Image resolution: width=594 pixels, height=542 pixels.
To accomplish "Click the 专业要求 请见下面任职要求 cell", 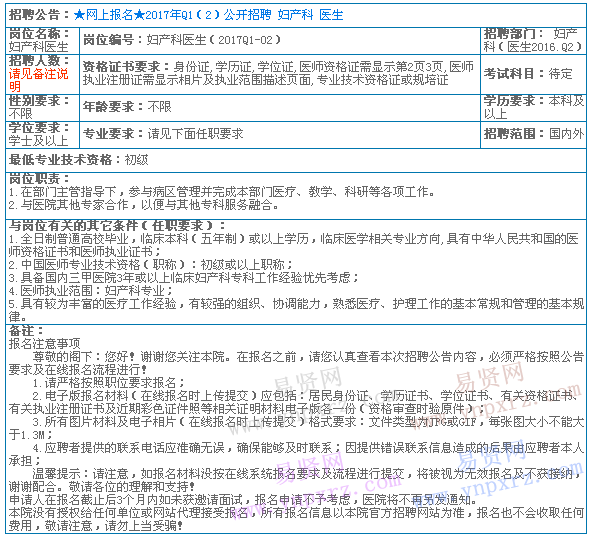I will coord(280,135).
